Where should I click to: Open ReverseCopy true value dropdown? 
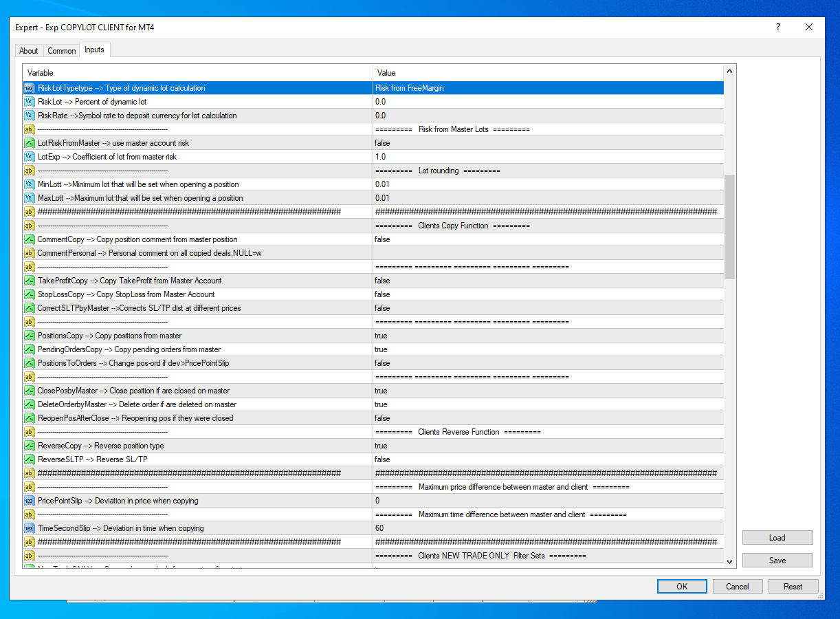(x=548, y=446)
